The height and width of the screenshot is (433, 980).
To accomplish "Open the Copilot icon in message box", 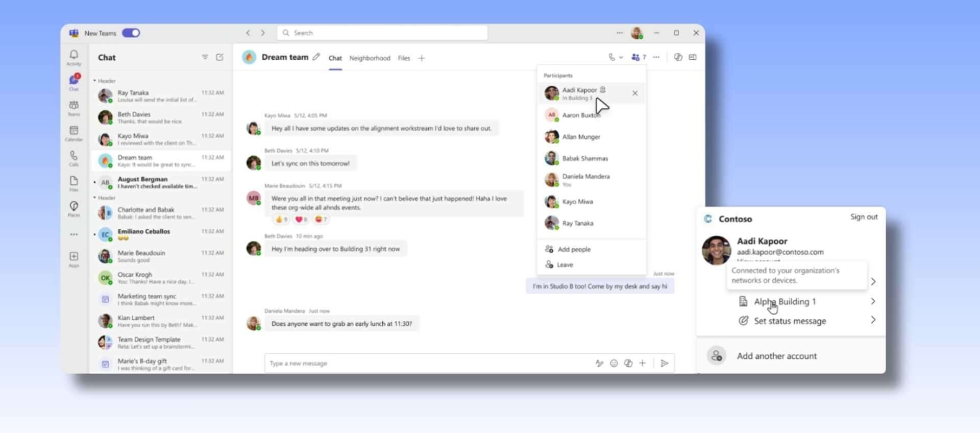I will tap(628, 363).
